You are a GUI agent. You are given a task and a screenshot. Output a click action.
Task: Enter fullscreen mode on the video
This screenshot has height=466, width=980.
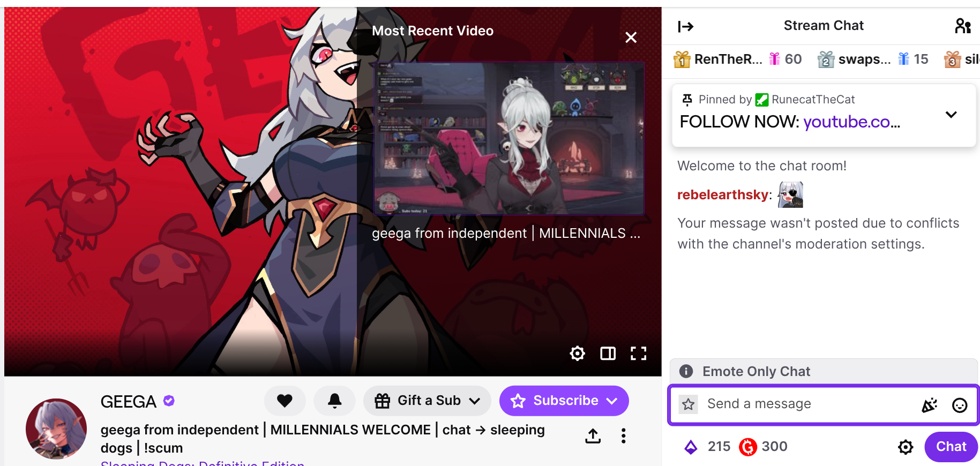click(x=638, y=354)
